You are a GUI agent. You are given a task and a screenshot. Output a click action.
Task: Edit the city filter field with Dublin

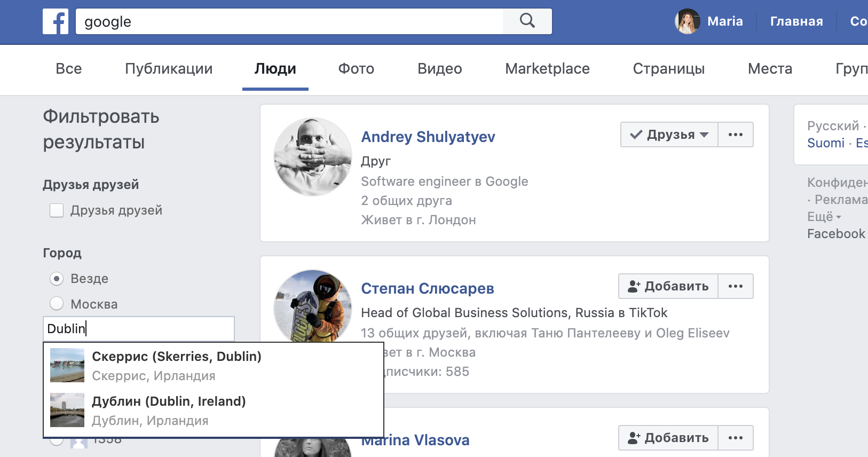pos(139,329)
